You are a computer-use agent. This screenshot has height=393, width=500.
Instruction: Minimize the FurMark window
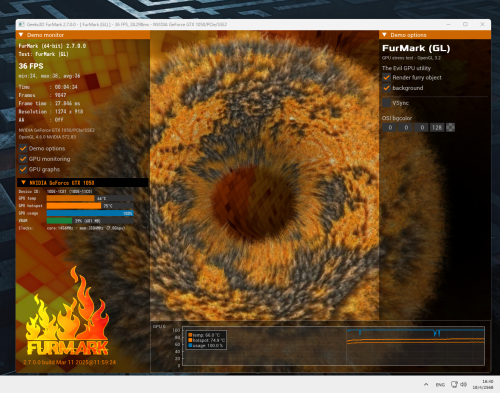(x=449, y=24)
